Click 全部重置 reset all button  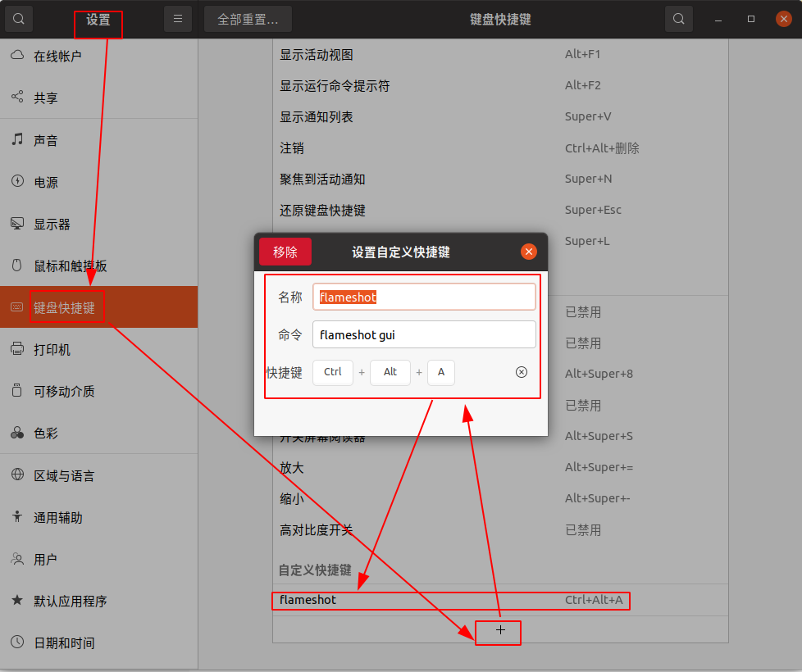tap(248, 20)
